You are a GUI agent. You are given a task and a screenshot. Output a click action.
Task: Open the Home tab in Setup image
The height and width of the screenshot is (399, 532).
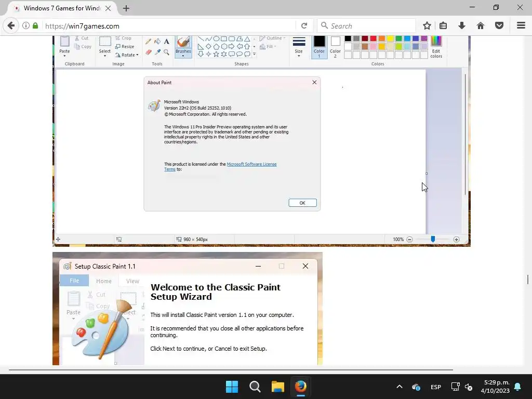[104, 281]
